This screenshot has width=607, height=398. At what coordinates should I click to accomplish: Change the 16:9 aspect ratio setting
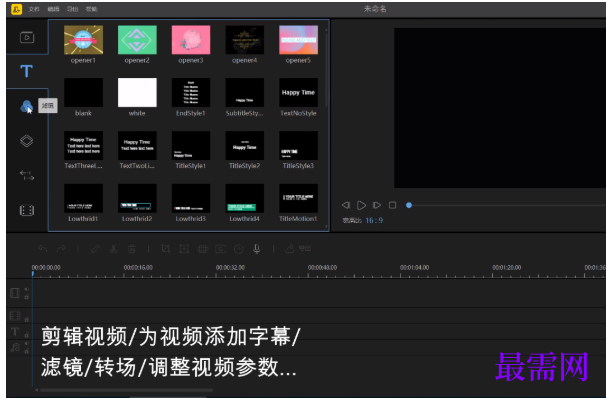(374, 220)
